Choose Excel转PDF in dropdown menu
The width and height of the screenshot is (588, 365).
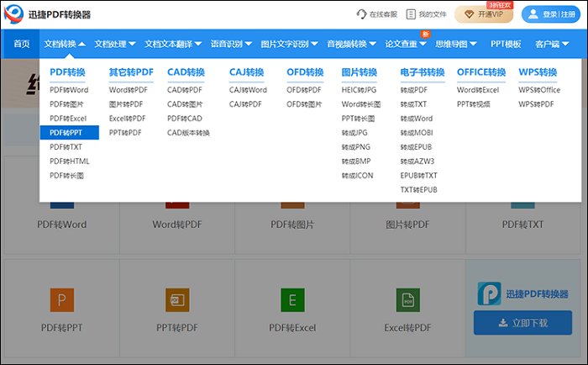click(x=128, y=119)
